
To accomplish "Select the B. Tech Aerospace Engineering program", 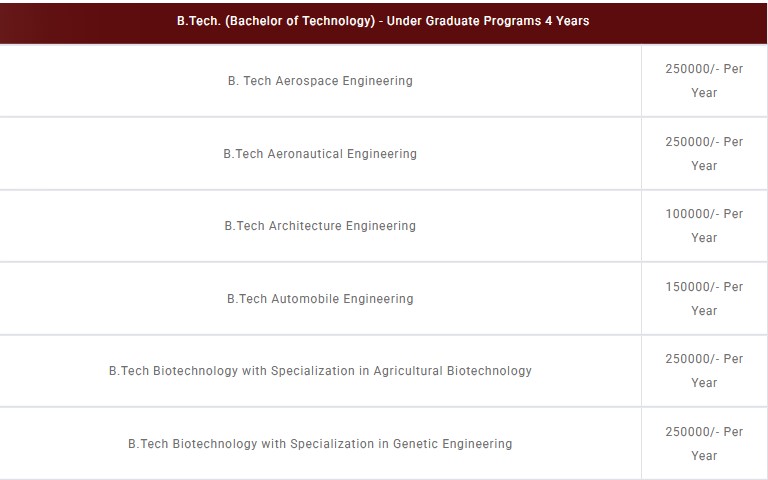I will click(x=320, y=81).
